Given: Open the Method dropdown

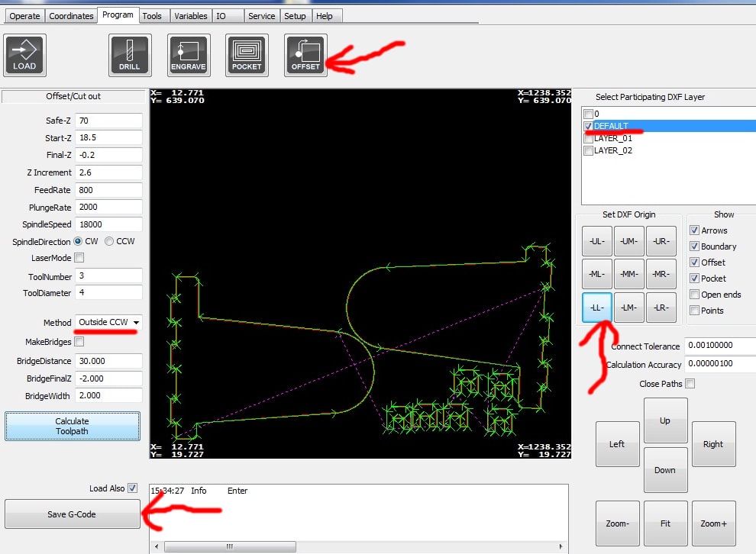Looking at the screenshot, I should [108, 322].
